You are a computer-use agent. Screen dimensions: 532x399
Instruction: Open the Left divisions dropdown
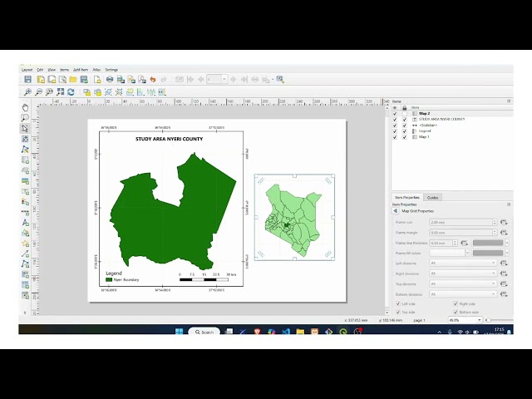tap(463, 263)
